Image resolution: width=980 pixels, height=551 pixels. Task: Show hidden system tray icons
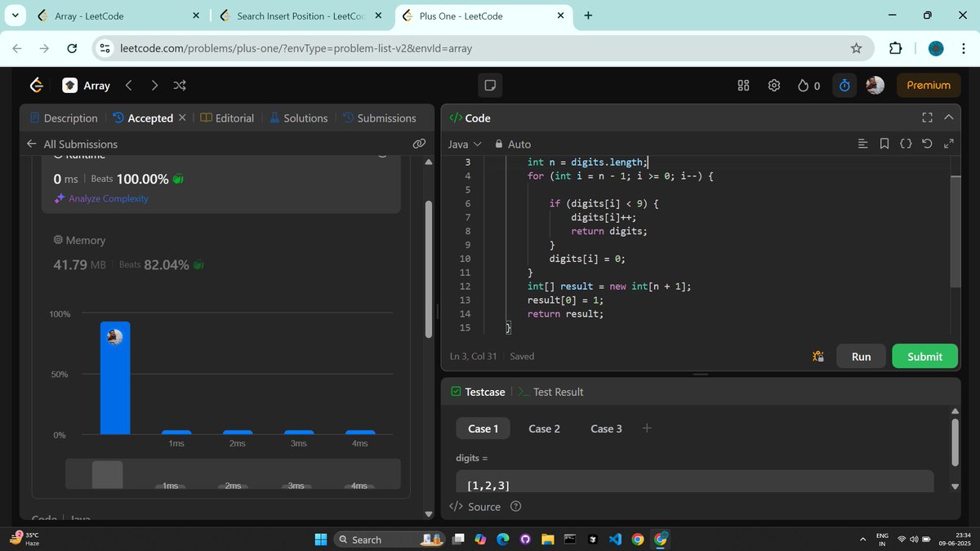point(862,540)
